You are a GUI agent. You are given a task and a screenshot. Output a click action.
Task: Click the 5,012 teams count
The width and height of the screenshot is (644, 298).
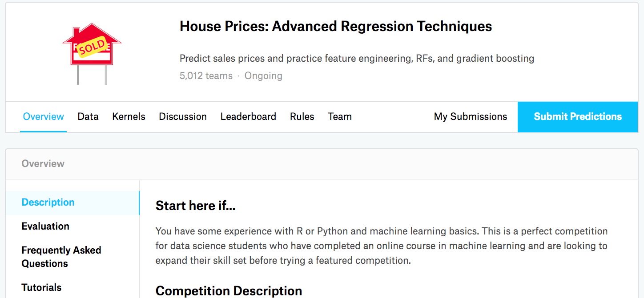(206, 76)
